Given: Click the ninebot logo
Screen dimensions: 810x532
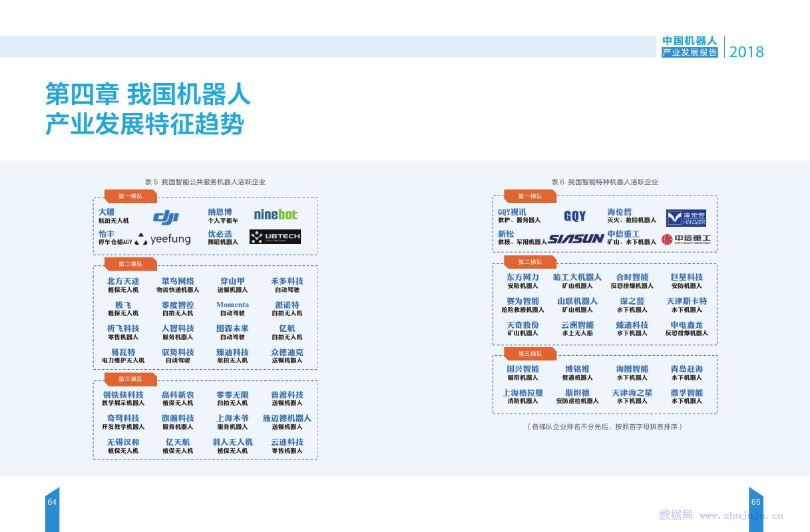Looking at the screenshot, I should [x=276, y=214].
